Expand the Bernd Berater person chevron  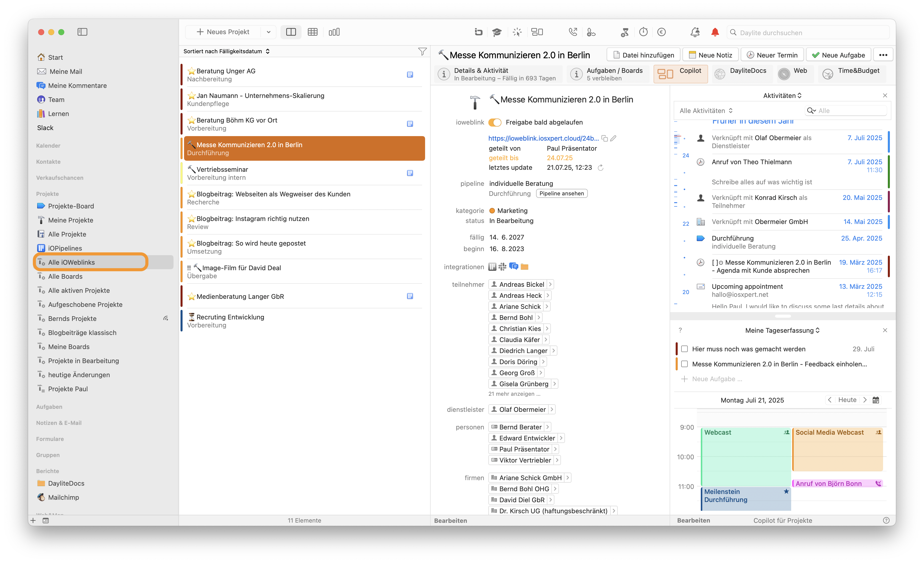[x=548, y=427]
